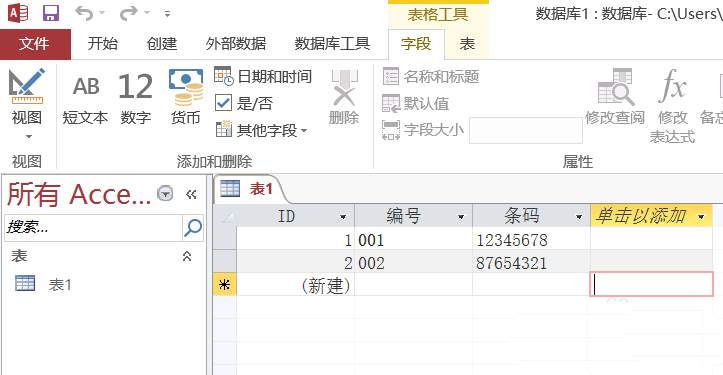Click the 编号 column header
This screenshot has width=723, height=375.
(414, 216)
